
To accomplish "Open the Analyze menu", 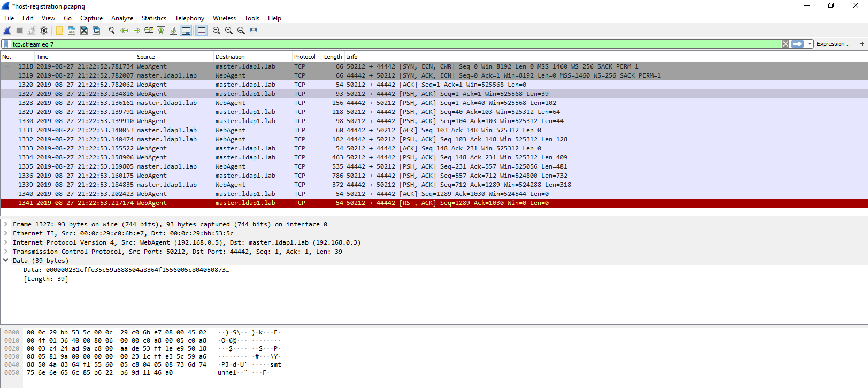I will point(122,18).
